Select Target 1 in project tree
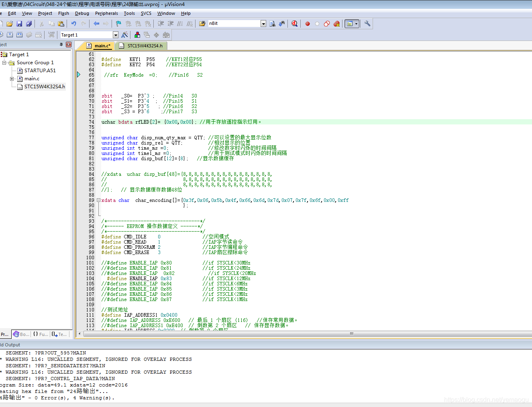The height and width of the screenshot is (407, 532). [x=19, y=55]
